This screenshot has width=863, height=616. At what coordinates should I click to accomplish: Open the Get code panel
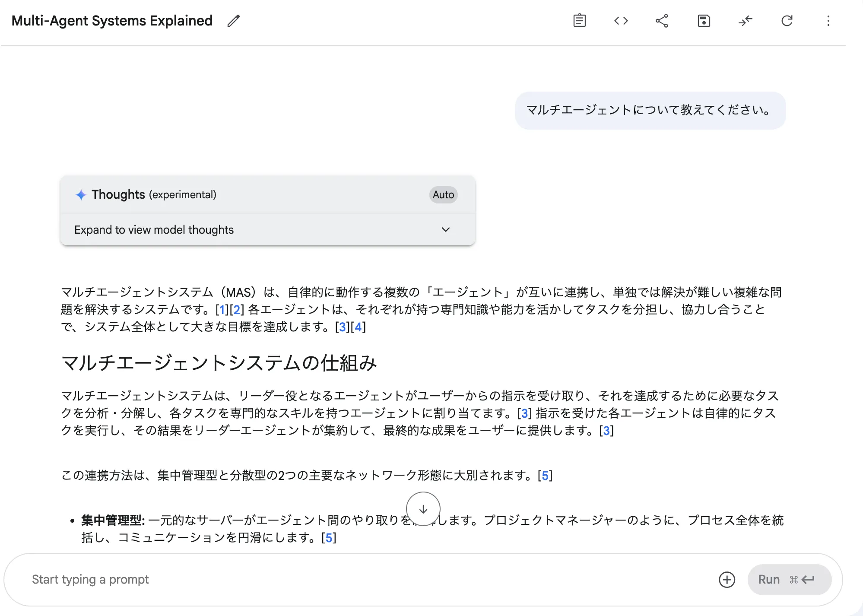pos(621,21)
